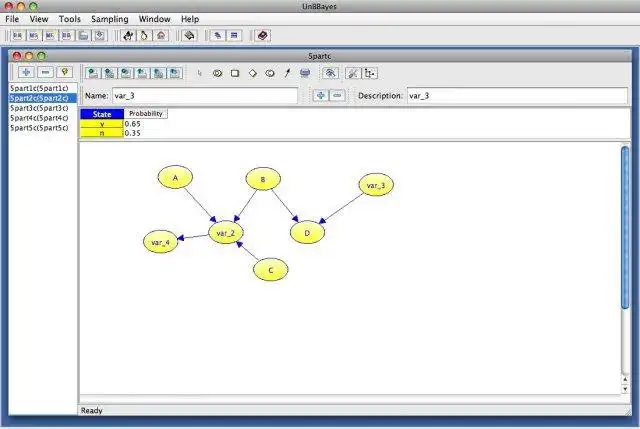The width and height of the screenshot is (640, 429).
Task: Click the plus icon above the network list
Action: 26,73
